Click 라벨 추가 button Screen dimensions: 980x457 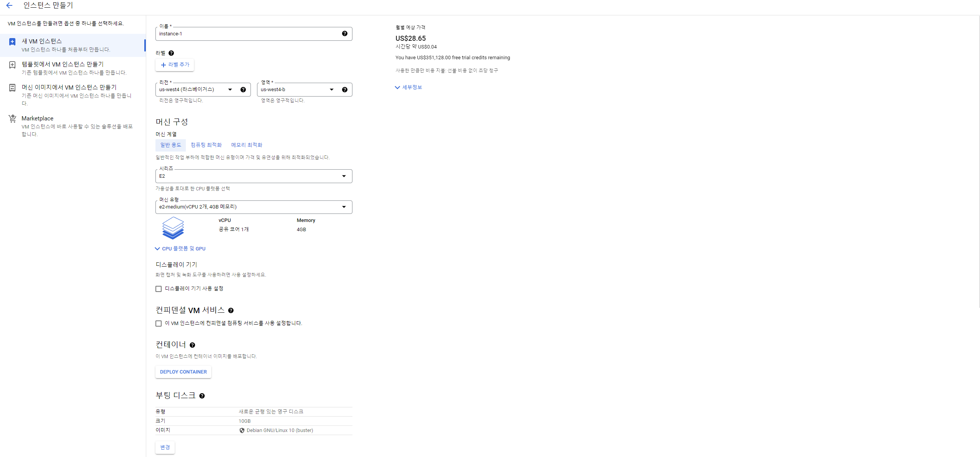pyautogui.click(x=175, y=65)
